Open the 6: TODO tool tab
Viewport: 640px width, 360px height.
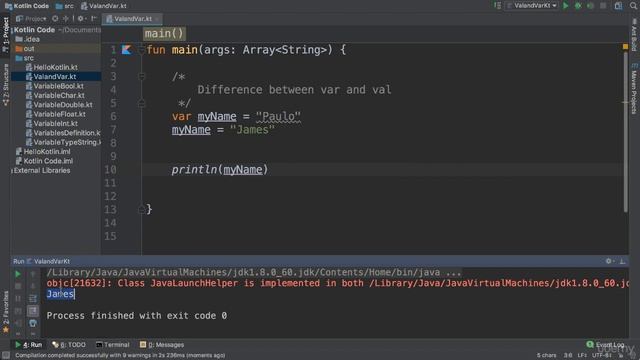pyautogui.click(x=69, y=345)
